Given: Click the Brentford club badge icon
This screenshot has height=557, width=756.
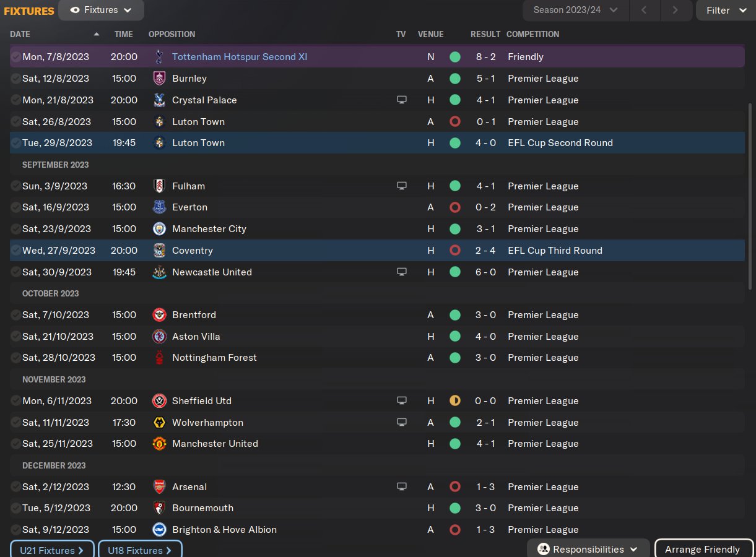Looking at the screenshot, I should 159,315.
